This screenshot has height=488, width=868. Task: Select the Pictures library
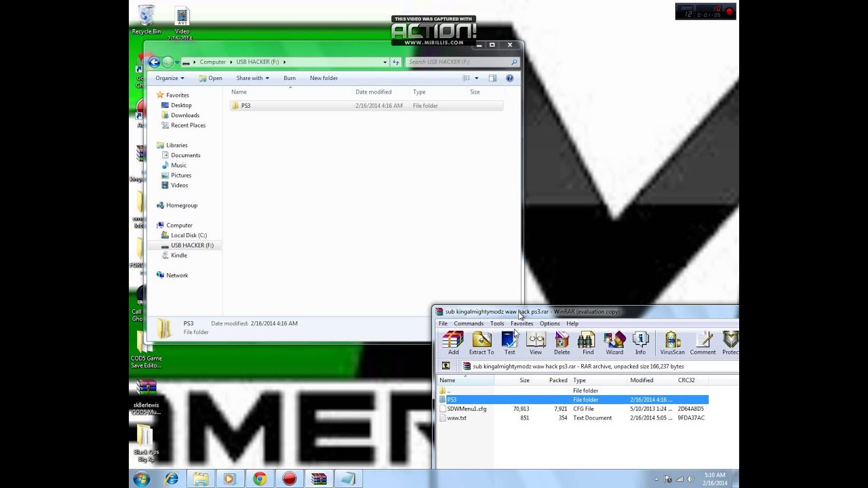tap(180, 176)
